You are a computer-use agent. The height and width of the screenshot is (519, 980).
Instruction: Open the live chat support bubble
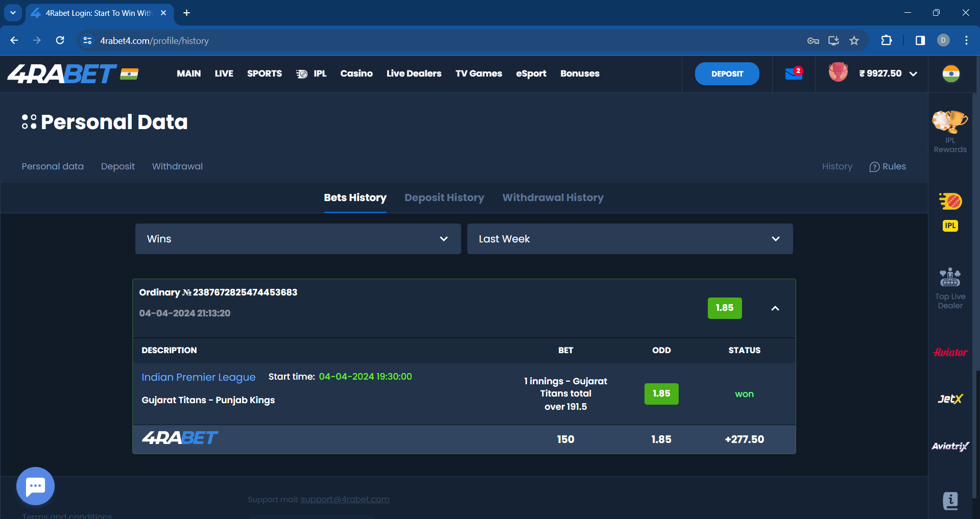(x=35, y=486)
